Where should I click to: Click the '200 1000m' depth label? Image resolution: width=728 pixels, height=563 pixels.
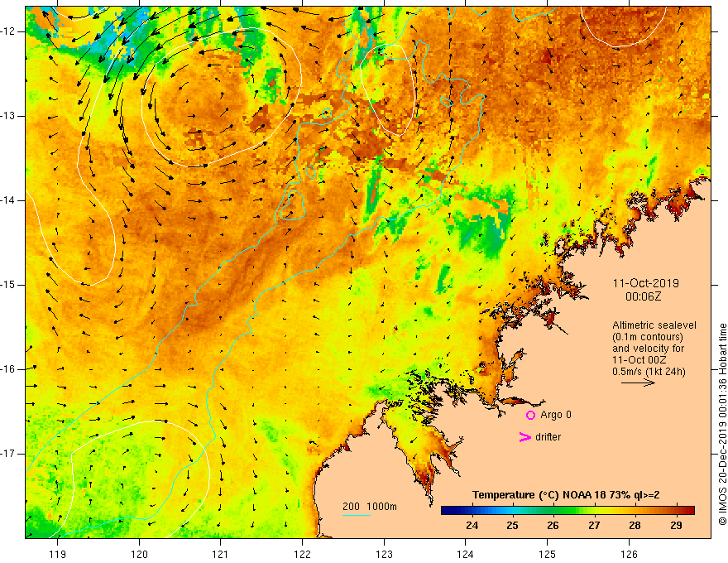pyautogui.click(x=370, y=507)
